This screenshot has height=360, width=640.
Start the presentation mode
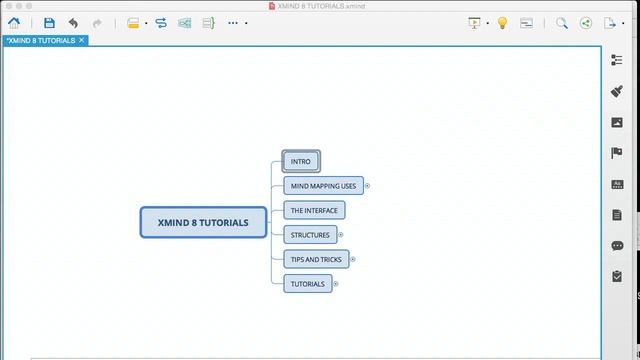pos(474,23)
